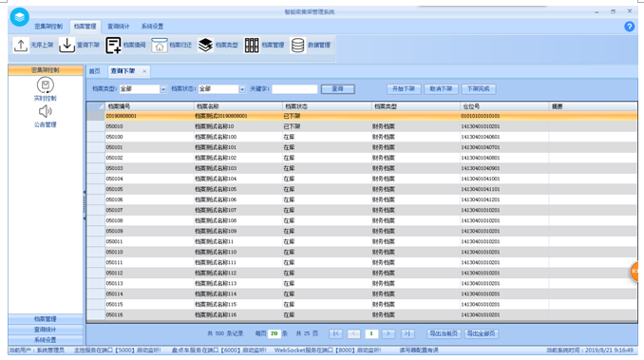Viewport: 644px width, 360px height.
Task: Click the page size field showing 20
Action: point(275,333)
